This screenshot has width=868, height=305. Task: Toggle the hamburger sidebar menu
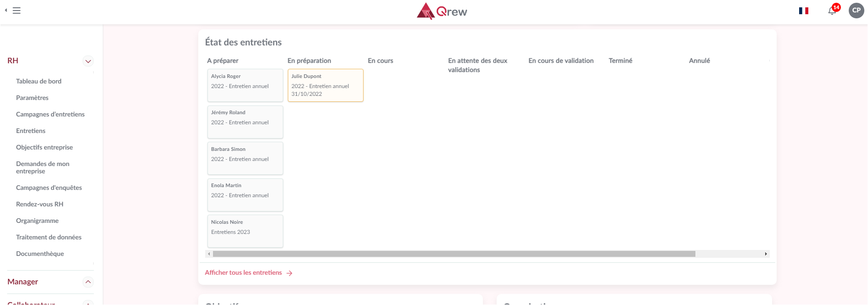tap(17, 11)
